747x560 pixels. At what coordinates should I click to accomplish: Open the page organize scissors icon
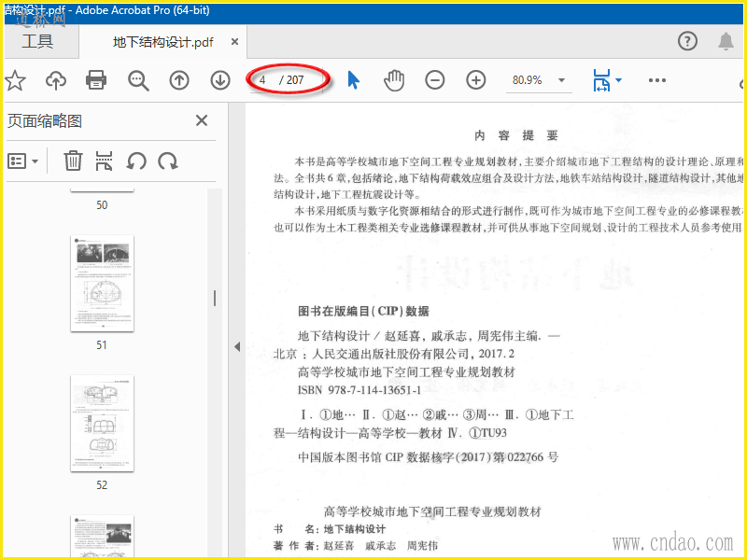click(104, 161)
